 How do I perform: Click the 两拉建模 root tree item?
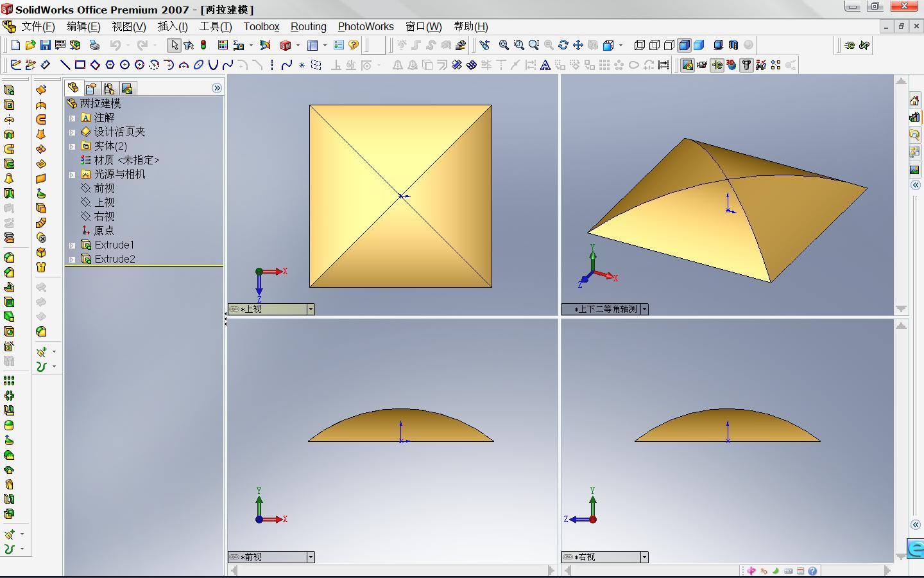[x=94, y=103]
